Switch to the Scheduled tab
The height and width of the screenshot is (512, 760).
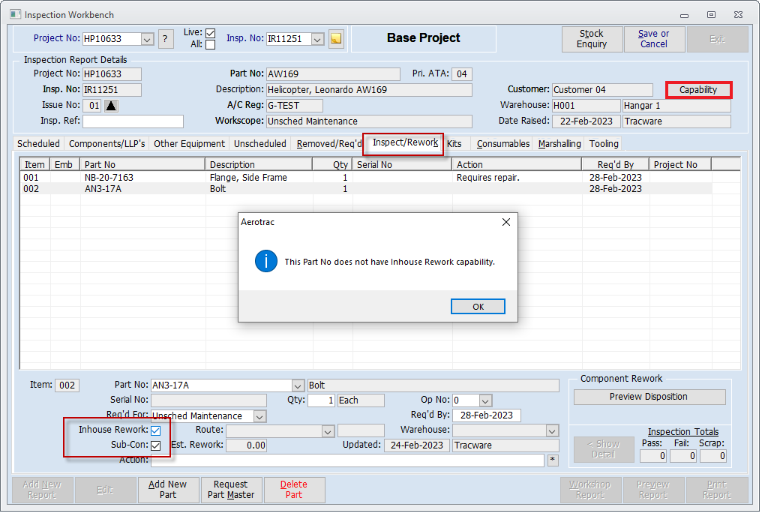(x=38, y=144)
